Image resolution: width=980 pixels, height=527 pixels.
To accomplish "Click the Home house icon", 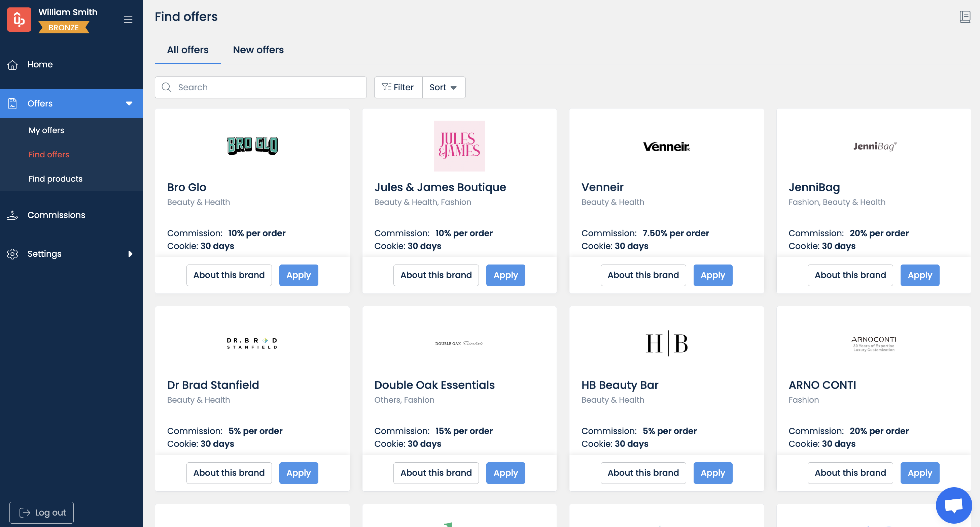I will (x=12, y=65).
